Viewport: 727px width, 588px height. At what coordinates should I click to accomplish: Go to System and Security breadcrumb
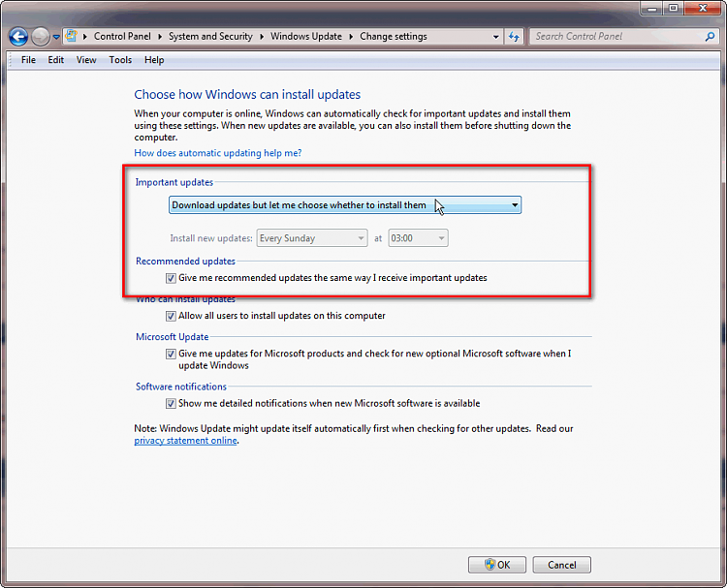pyautogui.click(x=210, y=36)
